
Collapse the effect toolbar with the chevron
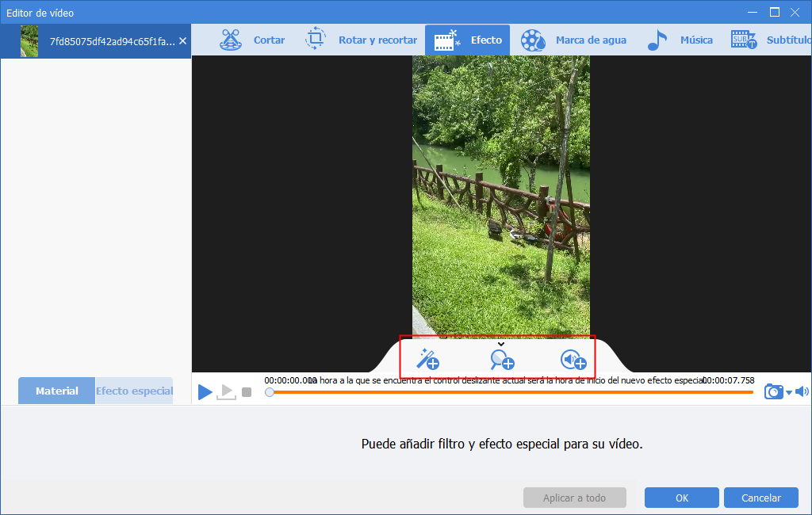coord(501,344)
